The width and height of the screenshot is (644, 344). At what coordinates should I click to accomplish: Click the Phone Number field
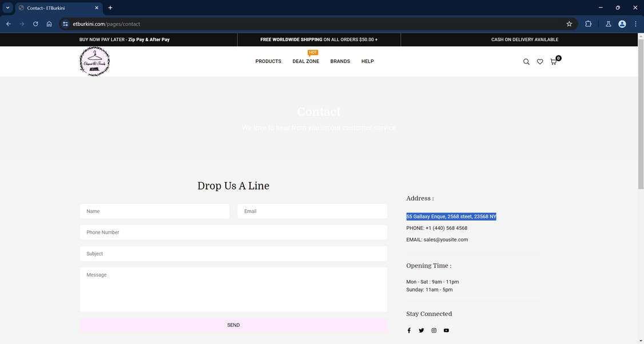(x=233, y=233)
